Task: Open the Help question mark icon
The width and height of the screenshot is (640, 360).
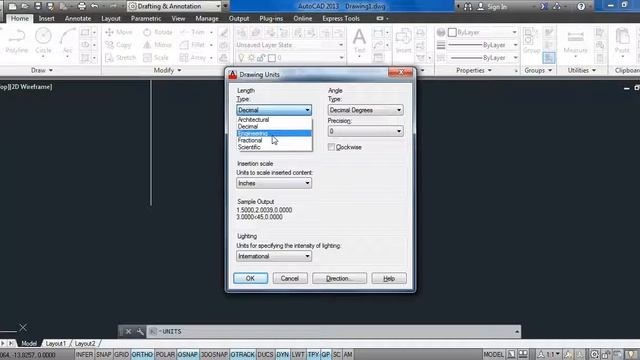Action: click(581, 7)
